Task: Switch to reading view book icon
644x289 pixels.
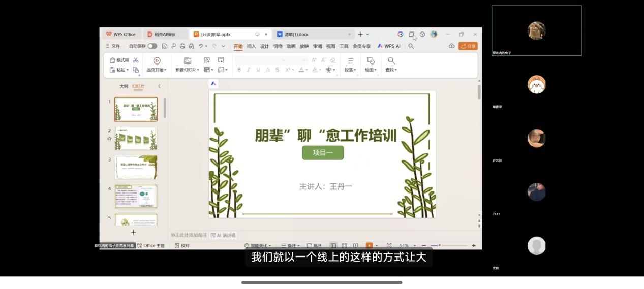Action: pyautogui.click(x=355, y=245)
